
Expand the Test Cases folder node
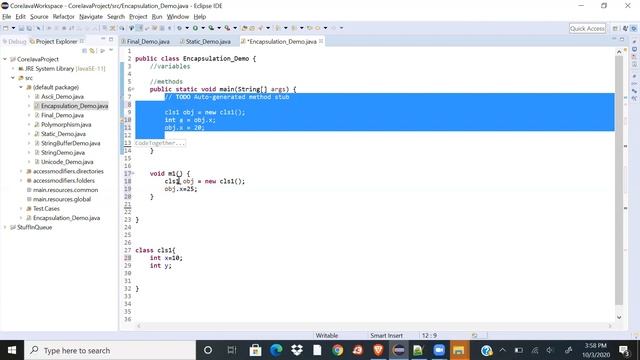[21, 209]
